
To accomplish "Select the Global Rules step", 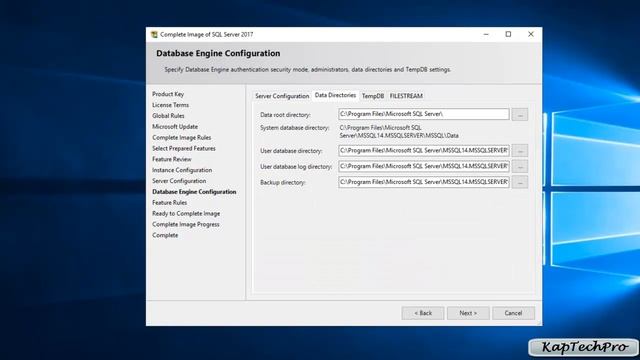I will click(168, 116).
